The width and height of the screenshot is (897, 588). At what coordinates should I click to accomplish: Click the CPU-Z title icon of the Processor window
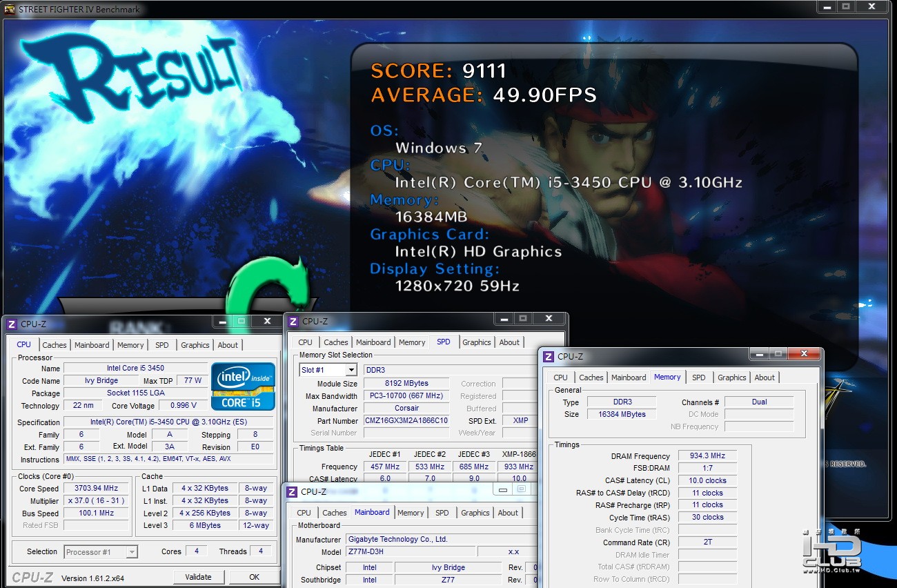click(x=11, y=324)
